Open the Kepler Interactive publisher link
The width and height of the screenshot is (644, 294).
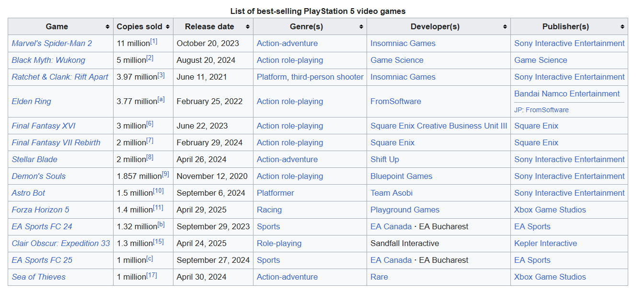(x=545, y=243)
